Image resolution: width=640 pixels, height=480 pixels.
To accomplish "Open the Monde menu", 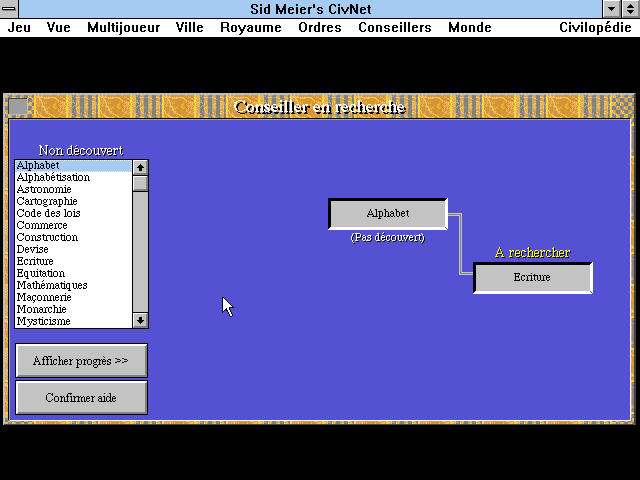I will pyautogui.click(x=470, y=27).
